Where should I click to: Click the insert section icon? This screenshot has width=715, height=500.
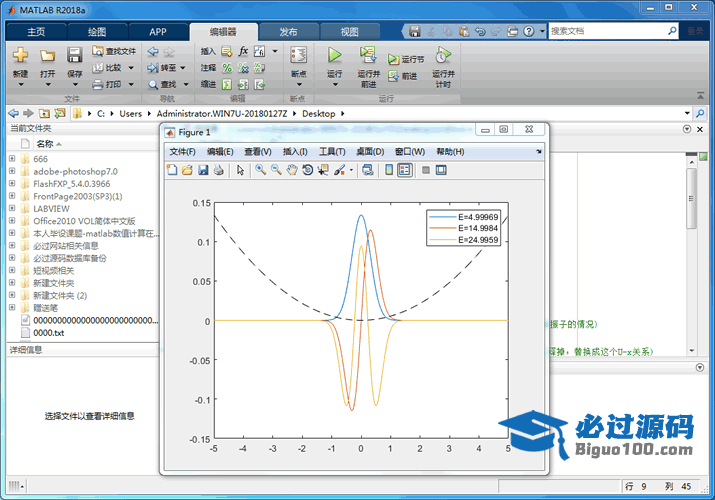227,52
